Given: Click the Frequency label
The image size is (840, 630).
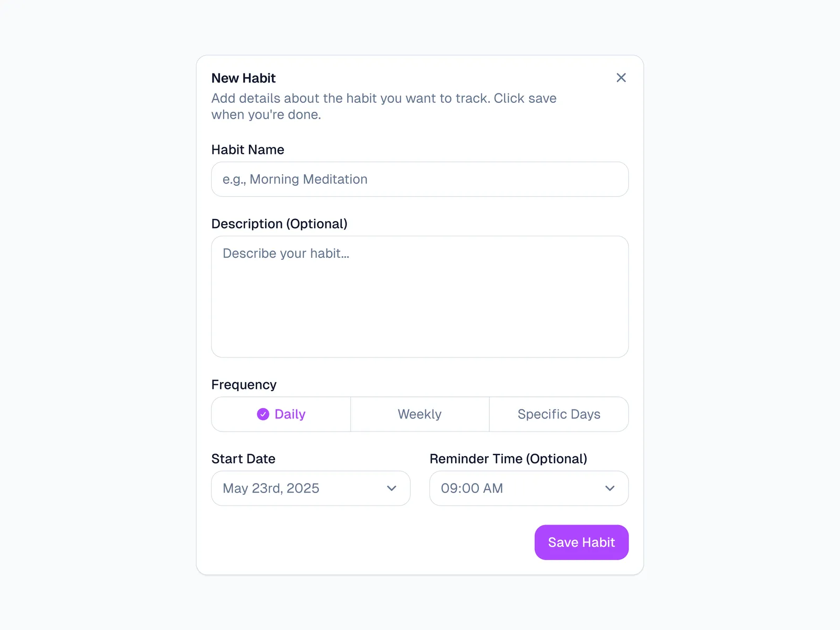Looking at the screenshot, I should (x=244, y=385).
